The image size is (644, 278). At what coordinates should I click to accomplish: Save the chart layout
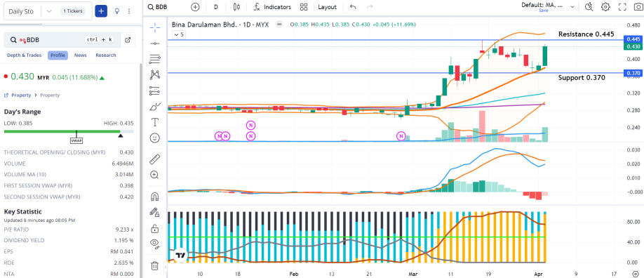tap(544, 11)
